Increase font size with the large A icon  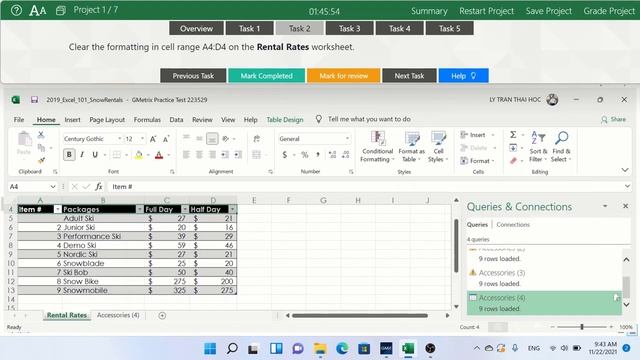tap(153, 139)
